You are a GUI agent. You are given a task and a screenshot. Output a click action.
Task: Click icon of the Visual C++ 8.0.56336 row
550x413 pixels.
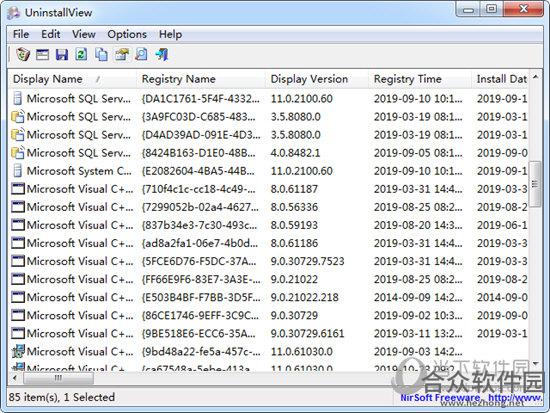(18, 207)
